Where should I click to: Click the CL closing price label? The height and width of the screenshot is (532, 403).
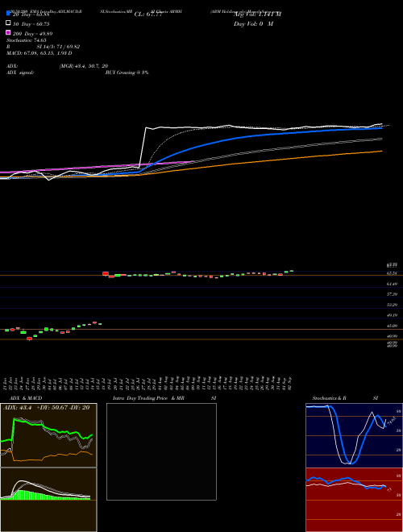150,15
